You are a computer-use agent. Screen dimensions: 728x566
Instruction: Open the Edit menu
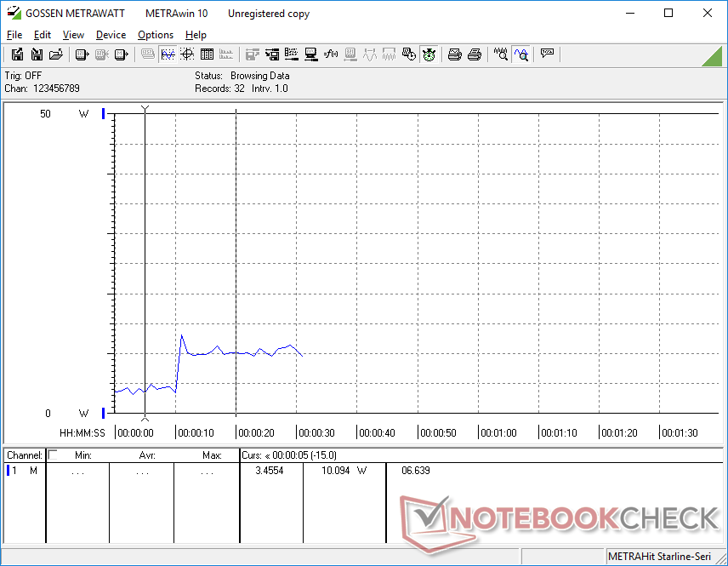pos(43,35)
